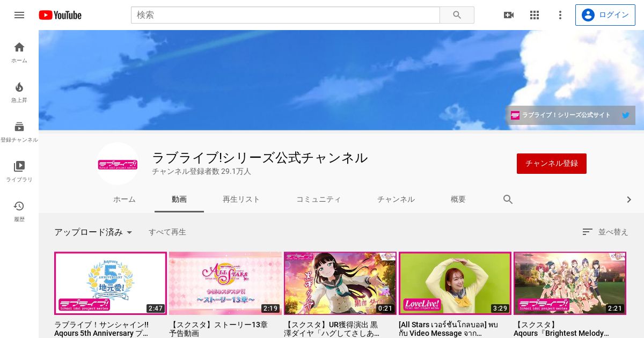Click the tab strip next arrow chevron
Viewport: 644px width, 338px height.
tap(629, 200)
